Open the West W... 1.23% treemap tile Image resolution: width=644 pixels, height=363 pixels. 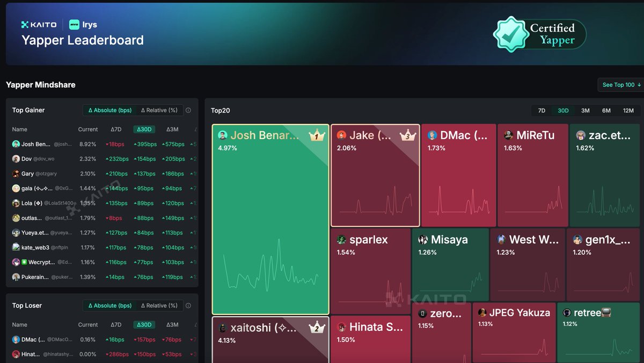[528, 264]
